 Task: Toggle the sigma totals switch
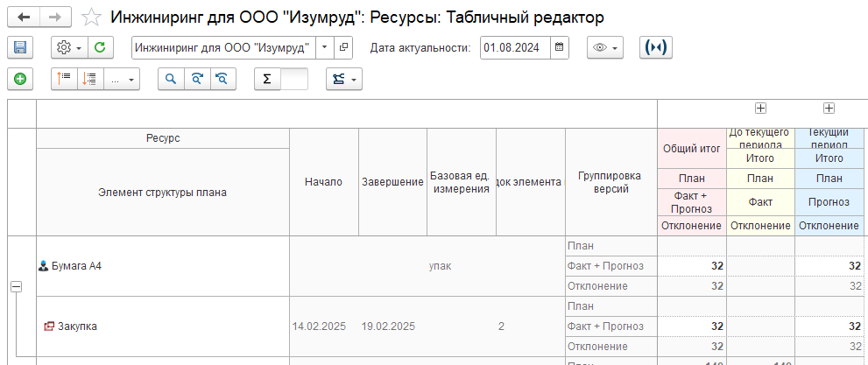[281, 79]
